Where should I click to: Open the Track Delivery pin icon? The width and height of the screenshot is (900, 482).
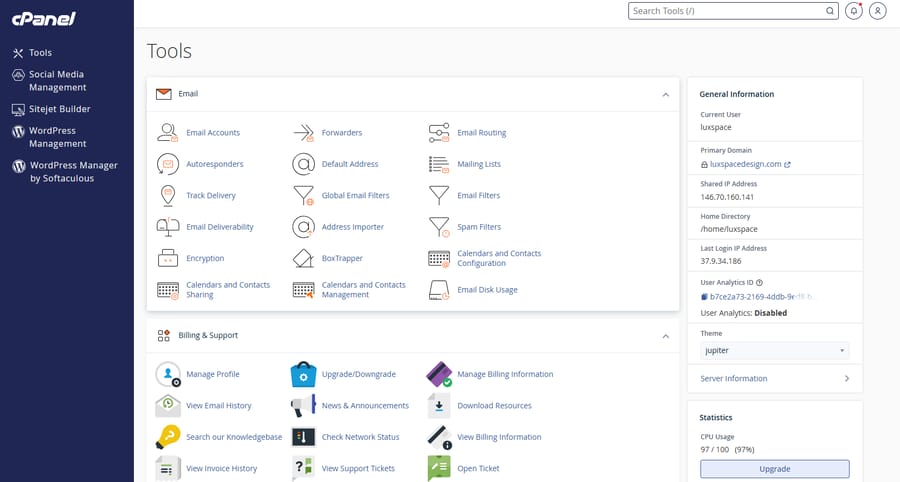(x=168, y=196)
